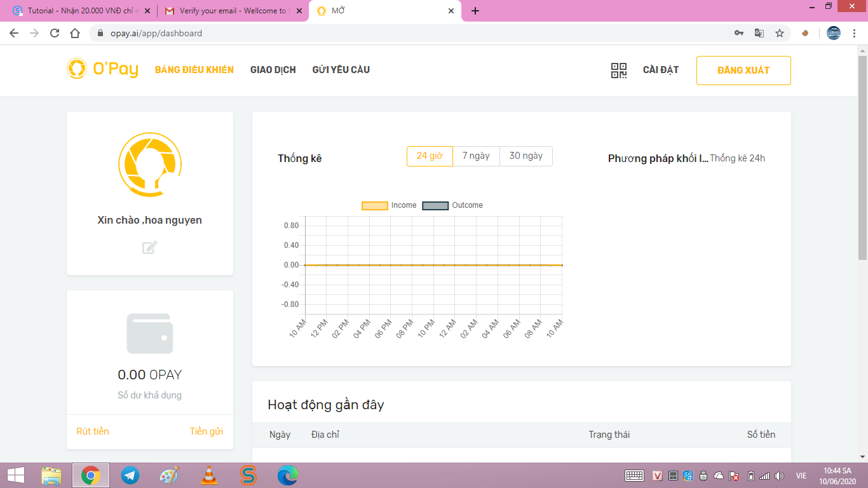Image resolution: width=868 pixels, height=488 pixels.
Task: Open the QR code scanner icon
Action: click(x=618, y=71)
